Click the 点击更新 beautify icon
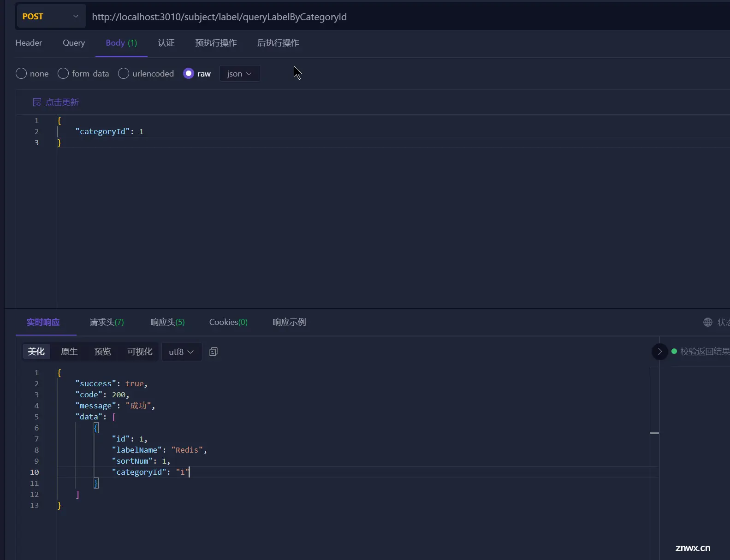This screenshot has width=730, height=560. point(37,102)
